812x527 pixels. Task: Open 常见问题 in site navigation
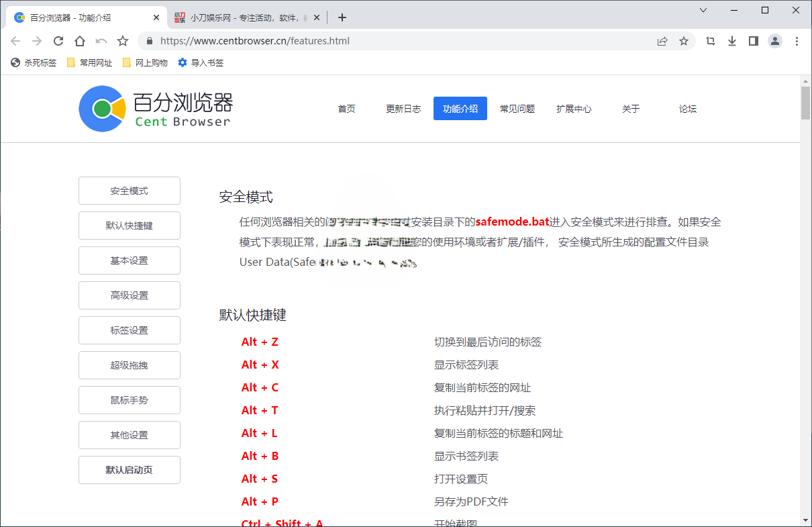point(517,109)
